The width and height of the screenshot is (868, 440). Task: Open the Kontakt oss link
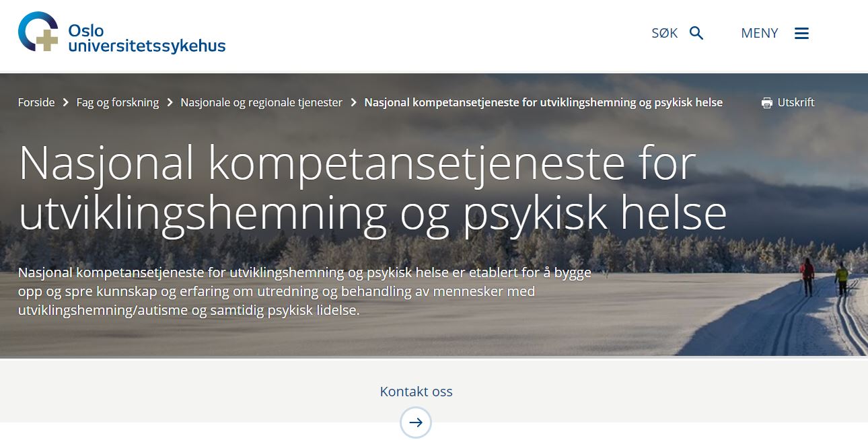pos(416,392)
